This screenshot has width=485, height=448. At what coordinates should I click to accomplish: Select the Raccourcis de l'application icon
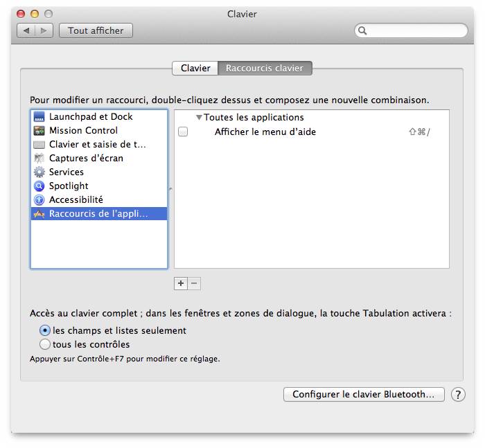[x=39, y=214]
